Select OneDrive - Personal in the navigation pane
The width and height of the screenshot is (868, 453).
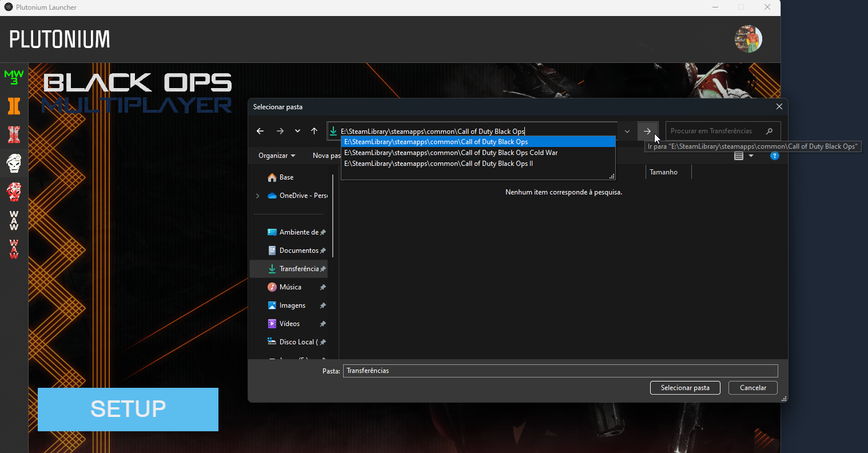pyautogui.click(x=297, y=196)
